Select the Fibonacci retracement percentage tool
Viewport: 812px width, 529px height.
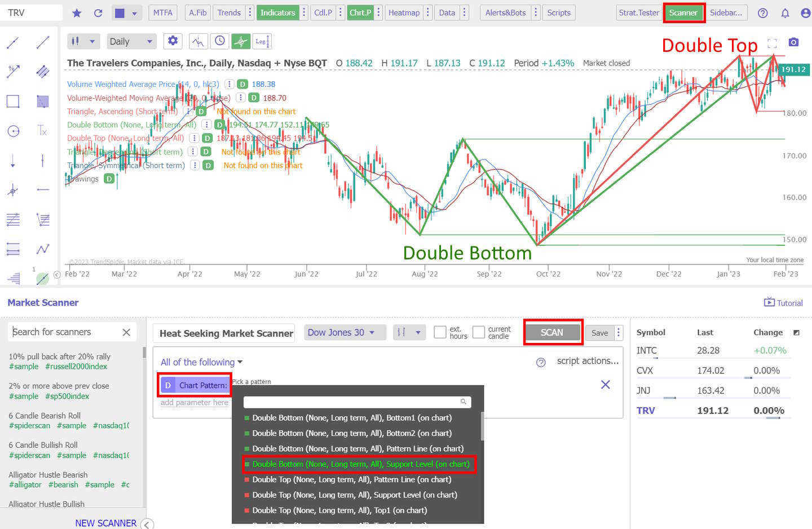pyautogui.click(x=13, y=72)
